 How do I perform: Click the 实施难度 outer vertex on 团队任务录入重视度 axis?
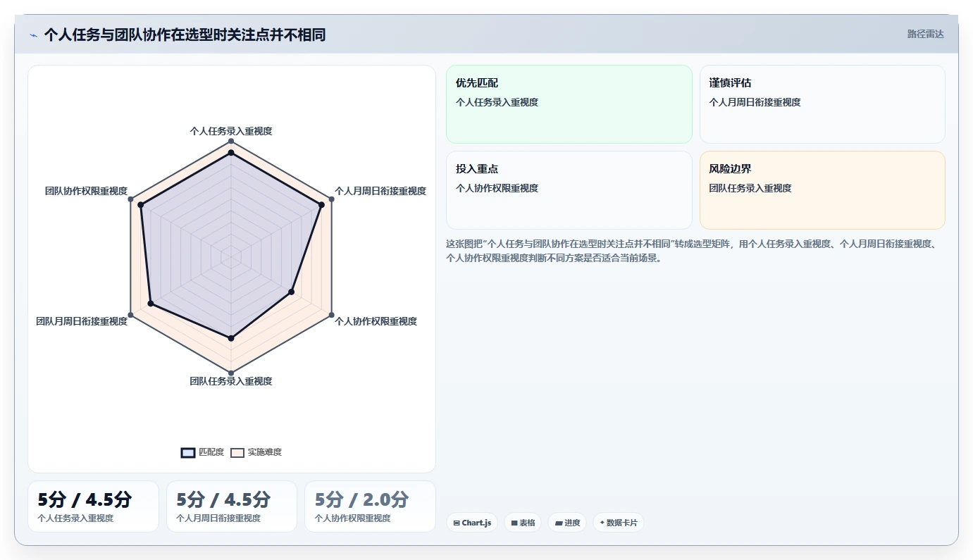coord(231,373)
